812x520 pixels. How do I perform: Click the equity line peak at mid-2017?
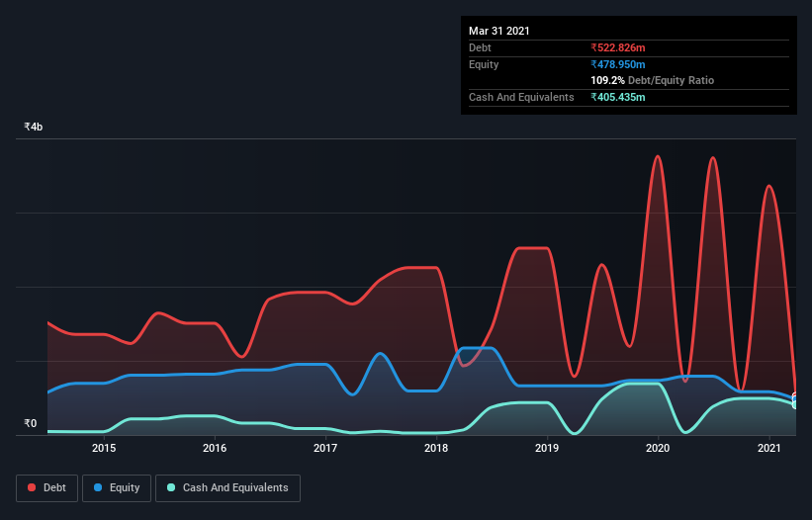(380, 354)
